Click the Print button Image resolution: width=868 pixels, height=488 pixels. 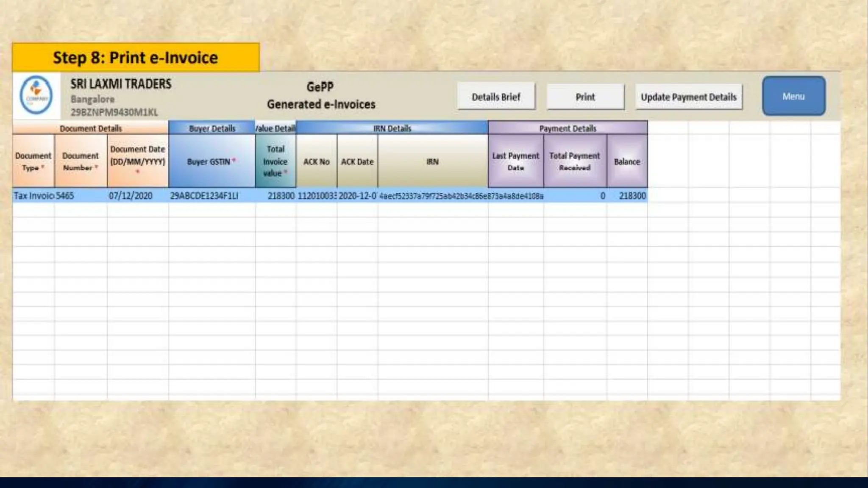click(x=585, y=97)
